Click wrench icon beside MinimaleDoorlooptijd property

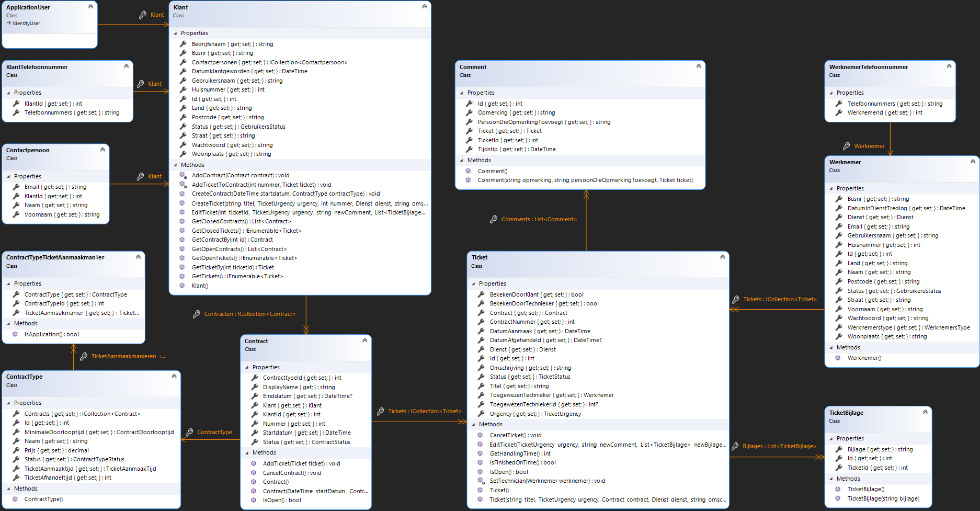(16, 432)
